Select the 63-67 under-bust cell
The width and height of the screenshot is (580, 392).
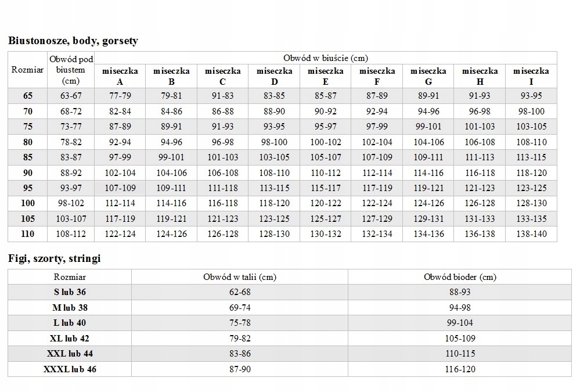point(71,96)
